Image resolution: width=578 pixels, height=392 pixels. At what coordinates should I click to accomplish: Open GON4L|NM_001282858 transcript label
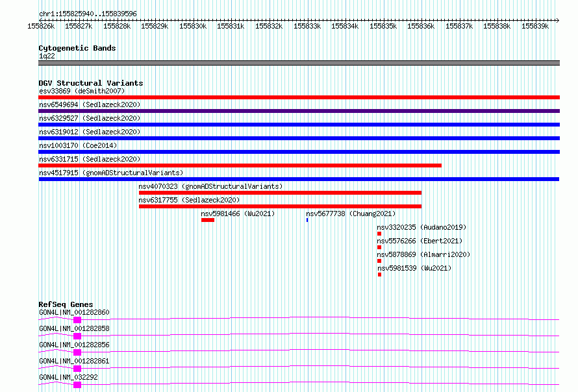pos(74,328)
